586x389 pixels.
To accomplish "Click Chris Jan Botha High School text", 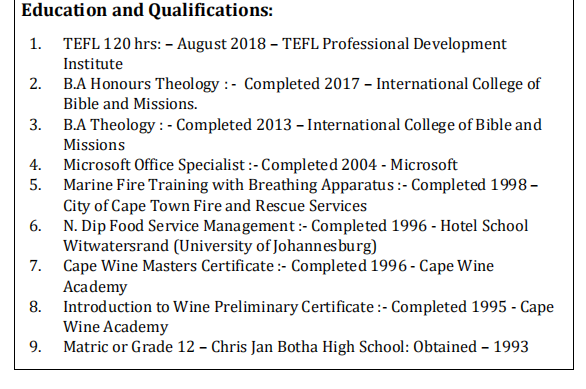I will 310,347.
